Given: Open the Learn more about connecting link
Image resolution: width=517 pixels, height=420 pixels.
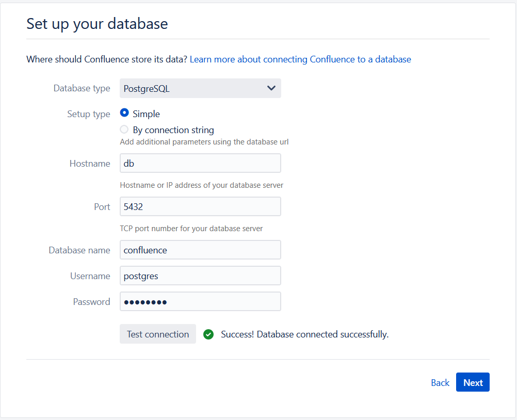Looking at the screenshot, I should tap(300, 59).
